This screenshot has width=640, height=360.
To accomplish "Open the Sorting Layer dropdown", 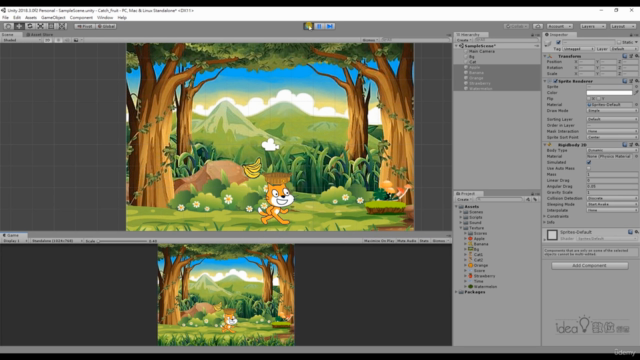I will pyautogui.click(x=612, y=119).
